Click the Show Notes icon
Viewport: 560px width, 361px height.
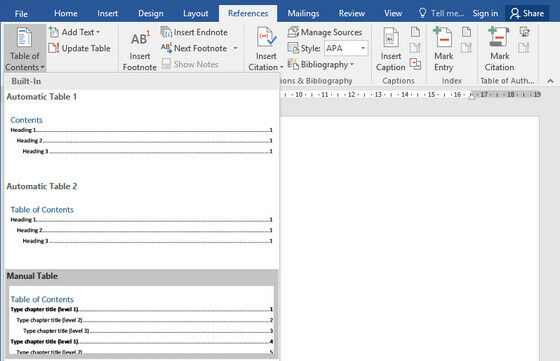pos(166,64)
